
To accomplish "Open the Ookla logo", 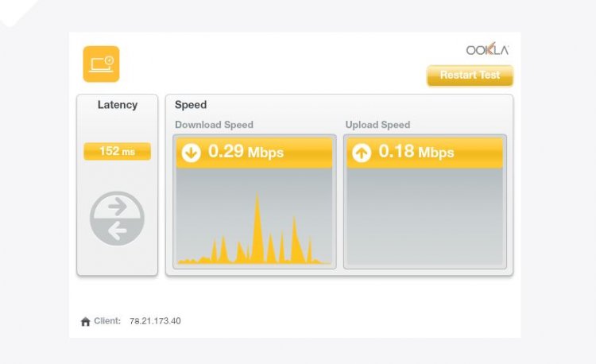I will [x=487, y=49].
